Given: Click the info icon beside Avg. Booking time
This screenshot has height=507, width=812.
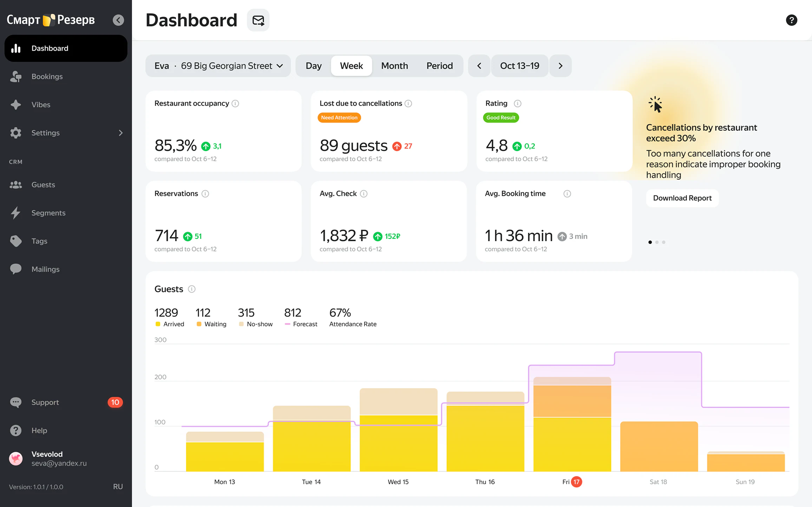Looking at the screenshot, I should pos(567,194).
